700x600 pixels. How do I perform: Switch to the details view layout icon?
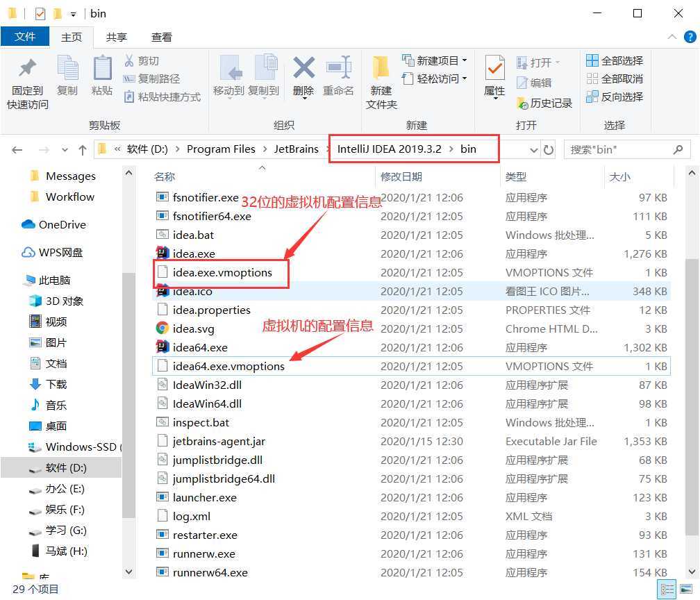click(x=667, y=590)
